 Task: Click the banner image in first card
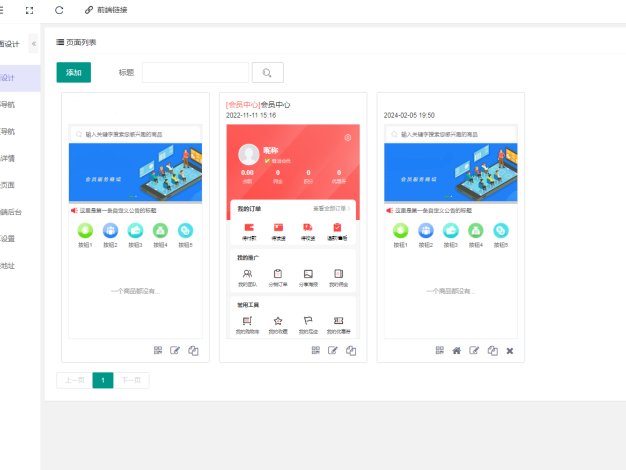135,173
